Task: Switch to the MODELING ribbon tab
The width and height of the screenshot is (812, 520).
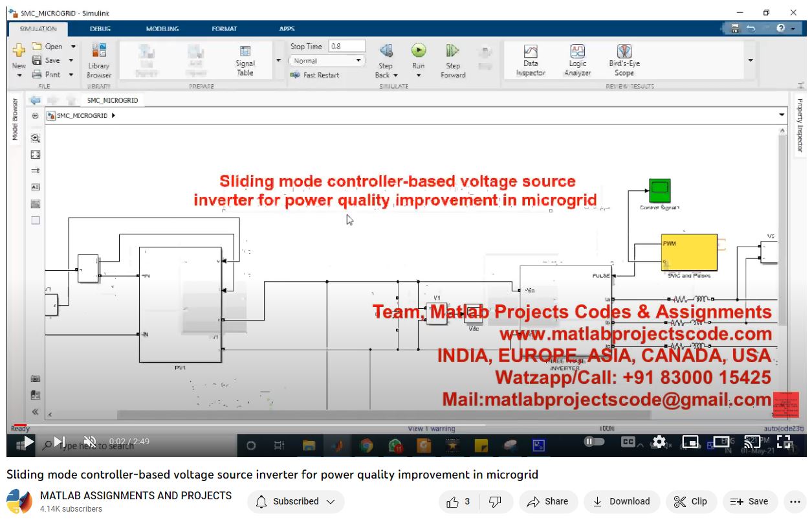Action: (162, 29)
